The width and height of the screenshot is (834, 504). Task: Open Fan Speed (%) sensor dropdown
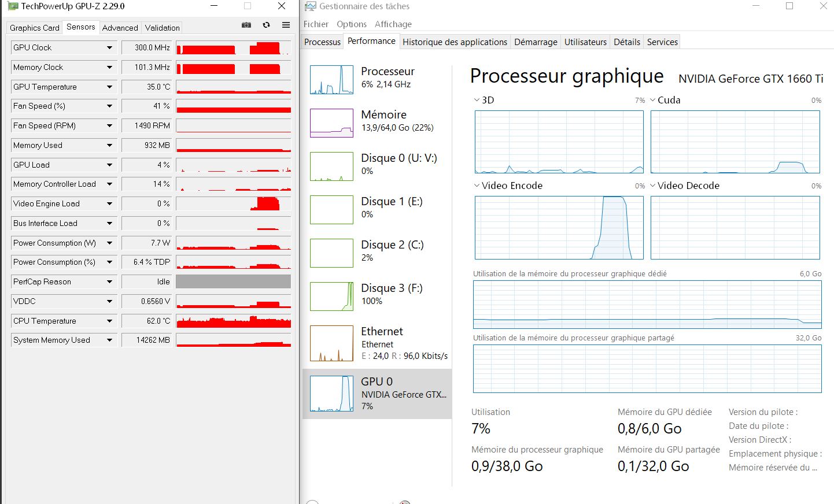109,106
